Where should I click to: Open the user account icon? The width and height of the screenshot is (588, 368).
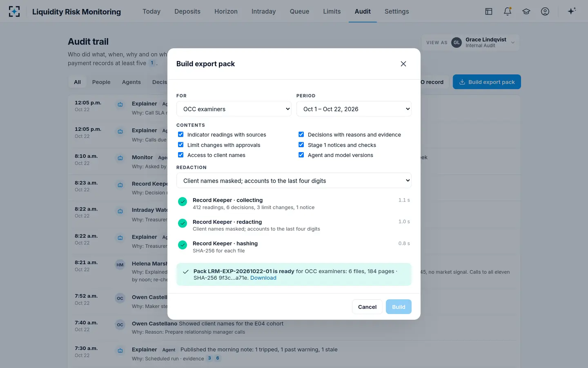545,11
